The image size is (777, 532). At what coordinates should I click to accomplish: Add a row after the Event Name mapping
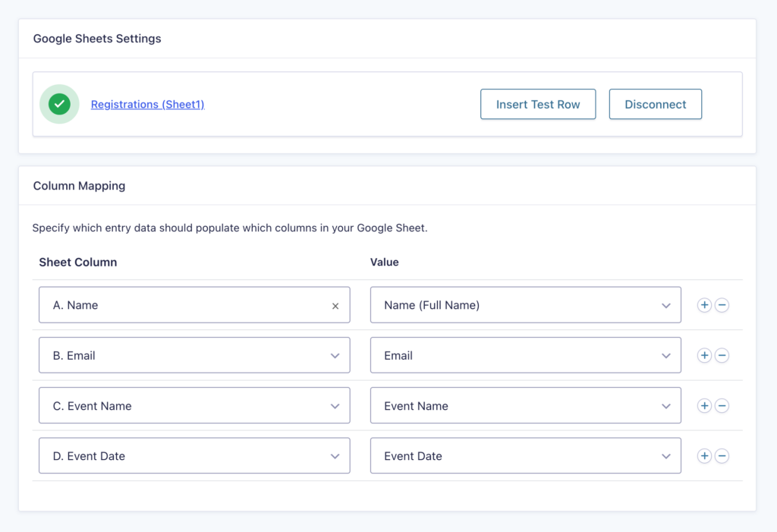704,405
